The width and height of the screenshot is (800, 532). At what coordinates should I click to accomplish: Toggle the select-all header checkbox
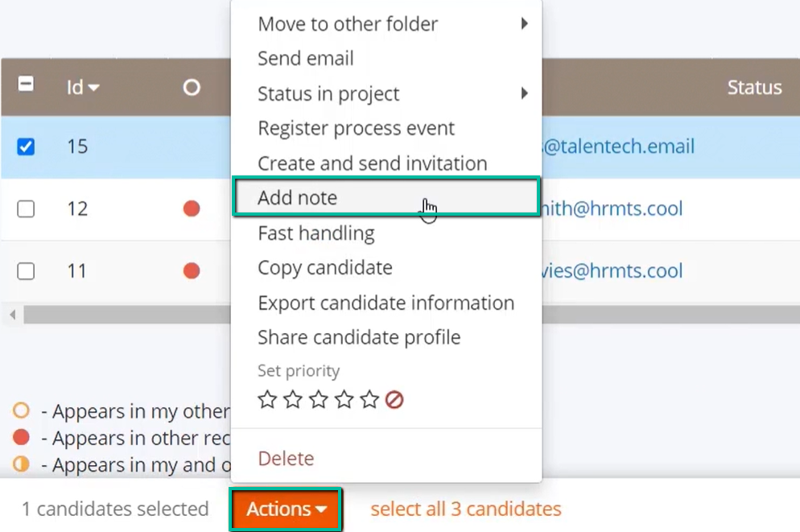26,84
